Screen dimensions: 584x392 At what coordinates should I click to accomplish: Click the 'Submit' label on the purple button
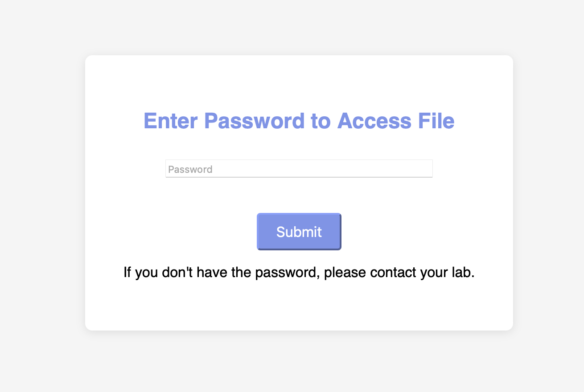click(x=299, y=232)
